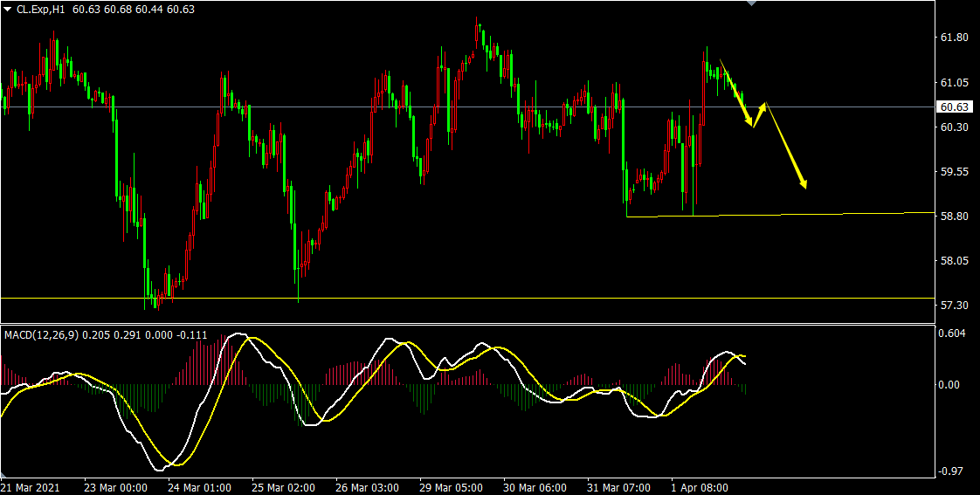Click the 21 Mar 2021 date label
980x495 pixels.
click(31, 487)
